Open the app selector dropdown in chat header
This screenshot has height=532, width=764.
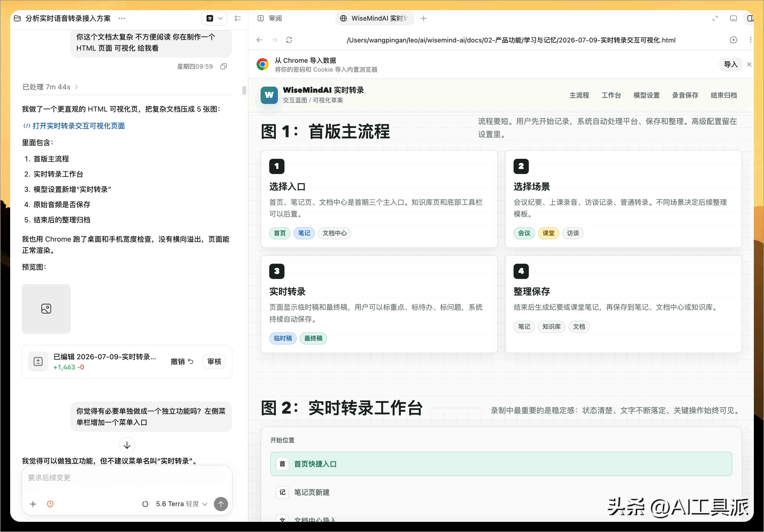(x=214, y=18)
